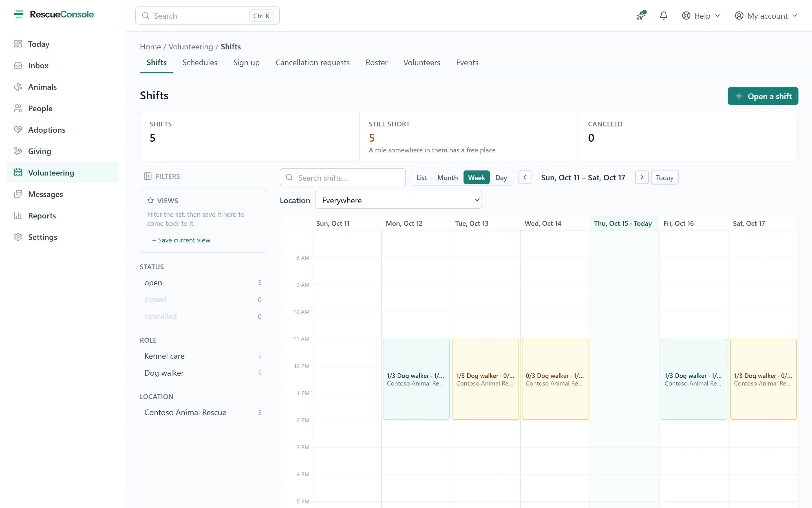Open the Volunteers tab
The height and width of the screenshot is (508, 812).
click(422, 62)
